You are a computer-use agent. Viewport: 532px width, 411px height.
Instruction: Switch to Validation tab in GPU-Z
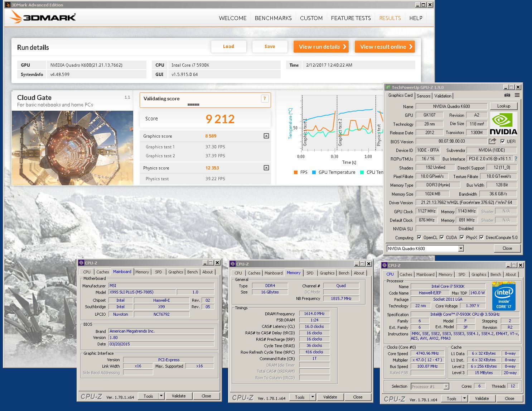tap(443, 96)
